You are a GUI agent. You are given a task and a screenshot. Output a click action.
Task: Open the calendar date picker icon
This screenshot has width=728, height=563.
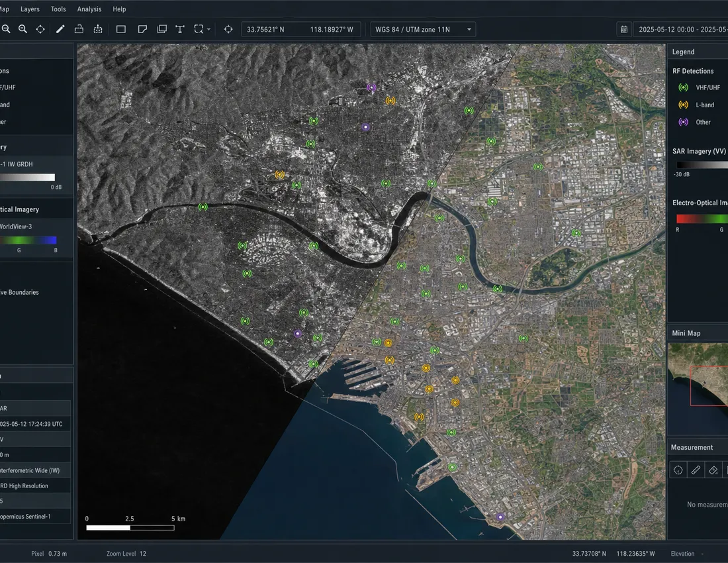[624, 29]
